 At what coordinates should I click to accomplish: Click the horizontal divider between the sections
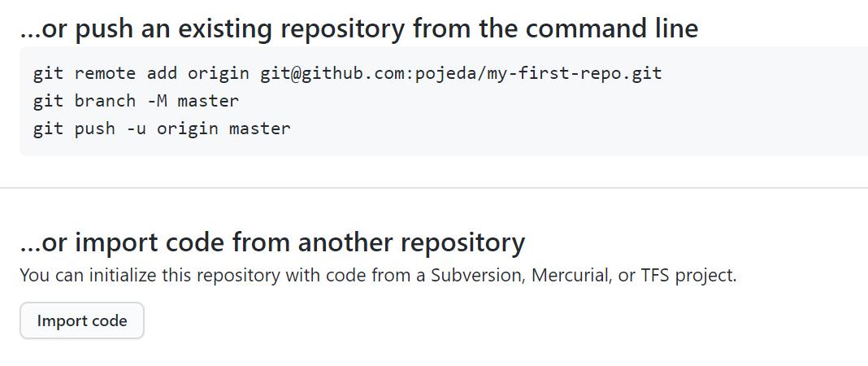434,188
